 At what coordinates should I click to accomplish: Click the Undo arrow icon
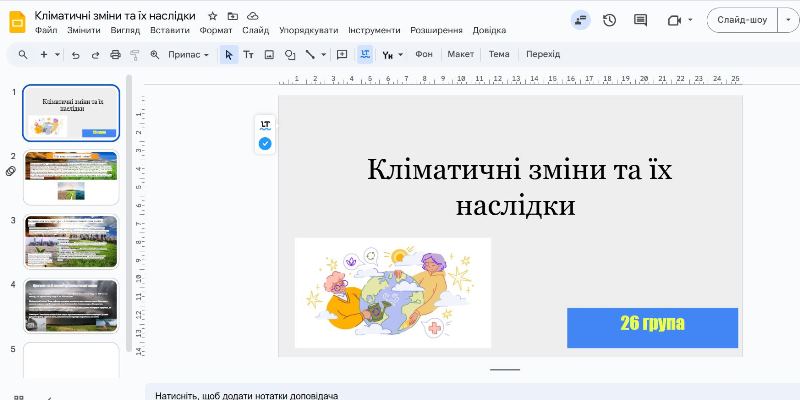coord(76,54)
